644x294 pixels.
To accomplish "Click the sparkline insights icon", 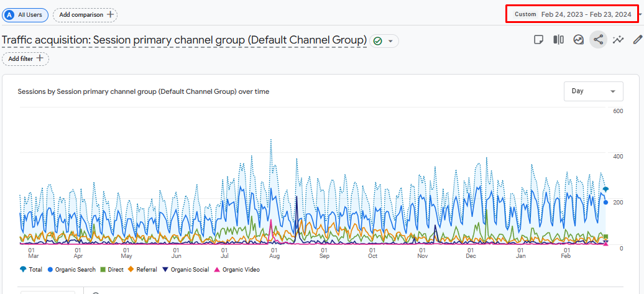I will (618, 40).
